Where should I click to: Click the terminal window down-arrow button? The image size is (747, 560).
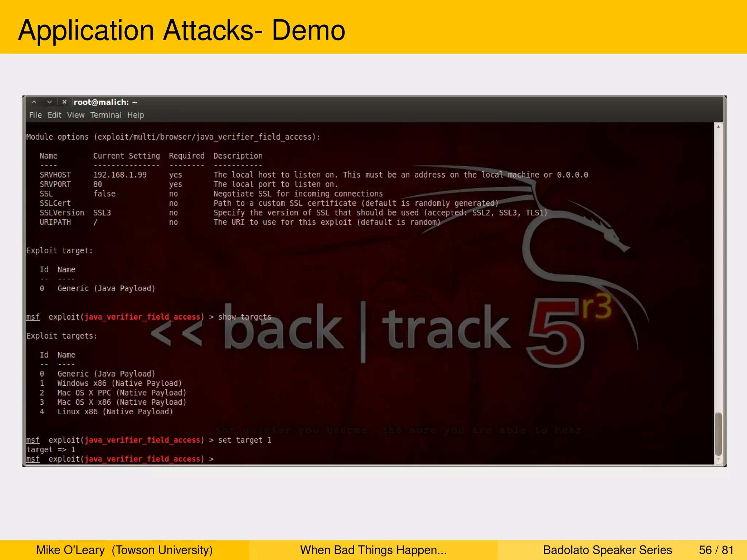[x=49, y=102]
